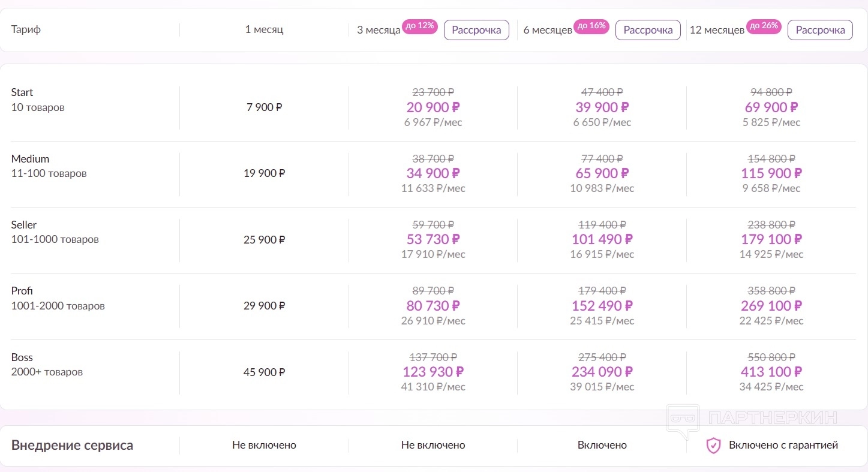Screen dimensions: 868x472
Task: Click the 'до 26%' discount badge
Action: pos(764,26)
